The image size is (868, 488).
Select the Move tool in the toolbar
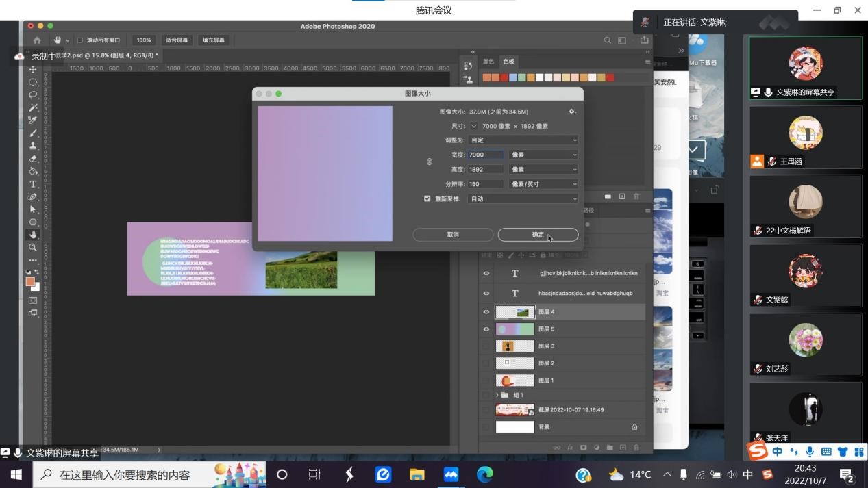[x=33, y=70]
